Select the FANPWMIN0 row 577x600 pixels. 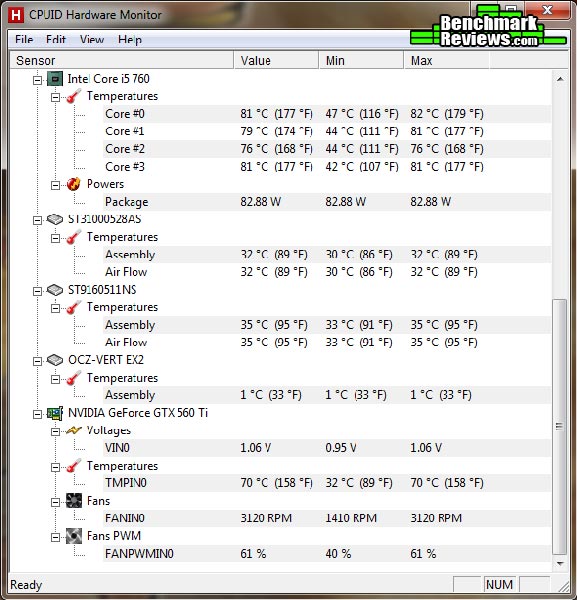(x=327, y=554)
